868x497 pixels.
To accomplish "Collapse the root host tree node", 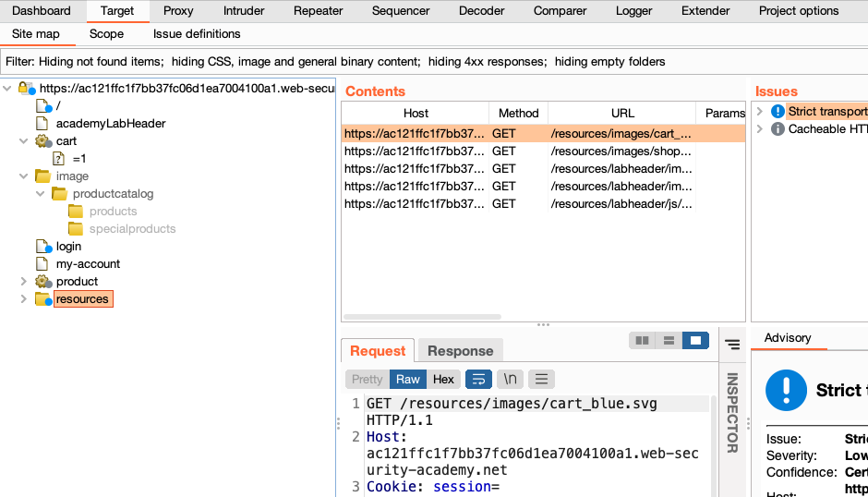I will [x=7, y=88].
